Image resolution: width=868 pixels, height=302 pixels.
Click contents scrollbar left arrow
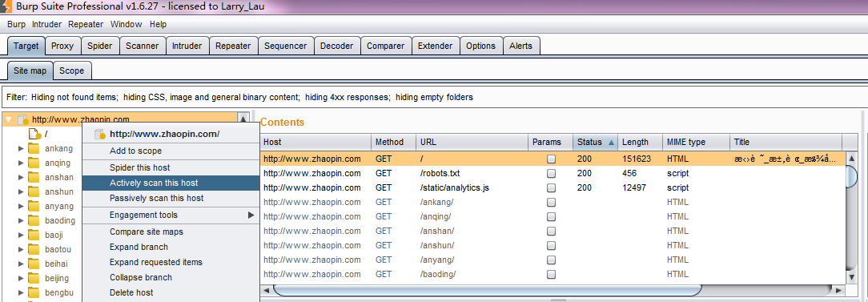[x=267, y=290]
